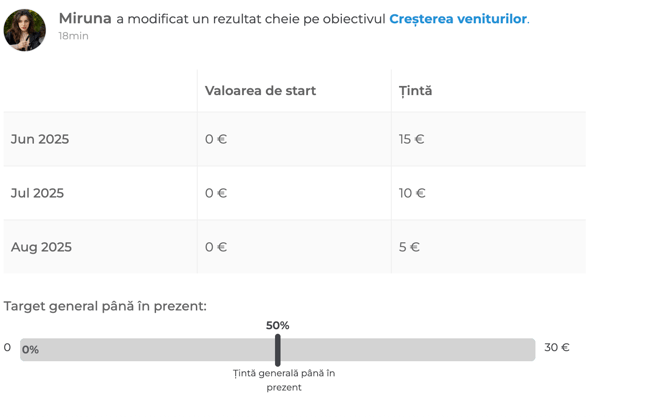Screen dimensions: 670x417
Task: Open Miruna's profile avatar photo
Action: tap(24, 30)
